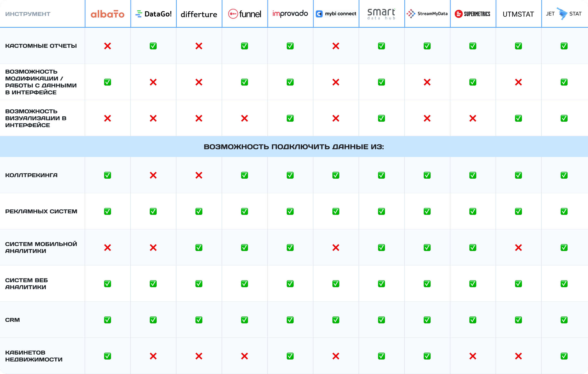Click the red cross for Supermetrics real estate cabinets
Viewport: 588px width, 374px height.
[473, 356]
